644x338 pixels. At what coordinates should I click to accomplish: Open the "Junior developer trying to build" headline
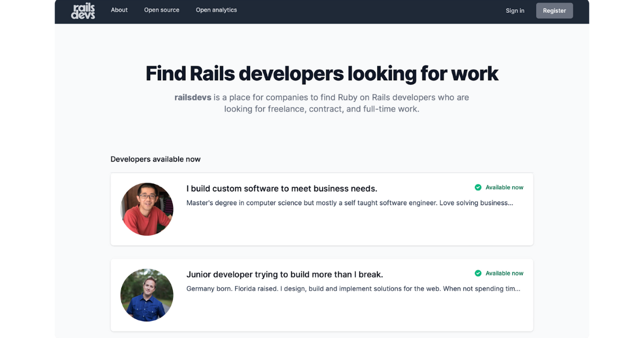284,274
